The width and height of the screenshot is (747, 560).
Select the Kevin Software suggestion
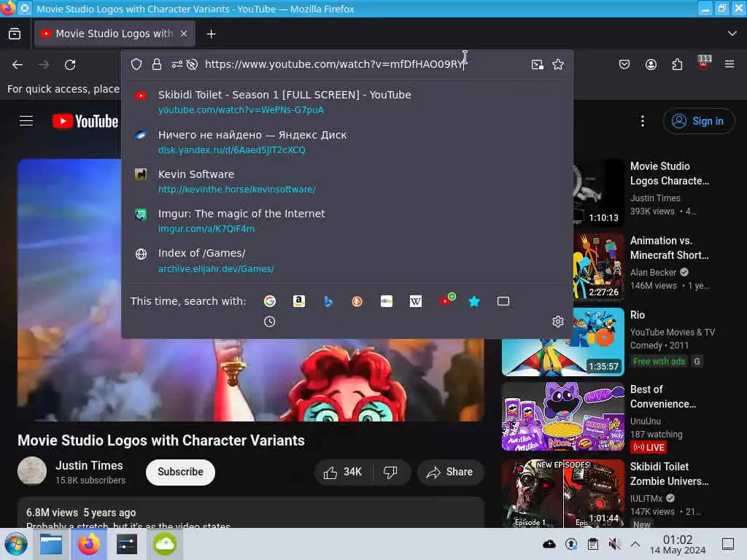(x=347, y=182)
